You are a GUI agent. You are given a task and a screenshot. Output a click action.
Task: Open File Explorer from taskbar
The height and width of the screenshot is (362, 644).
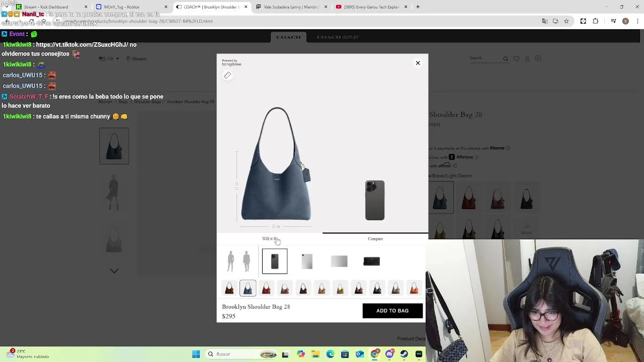(315, 354)
